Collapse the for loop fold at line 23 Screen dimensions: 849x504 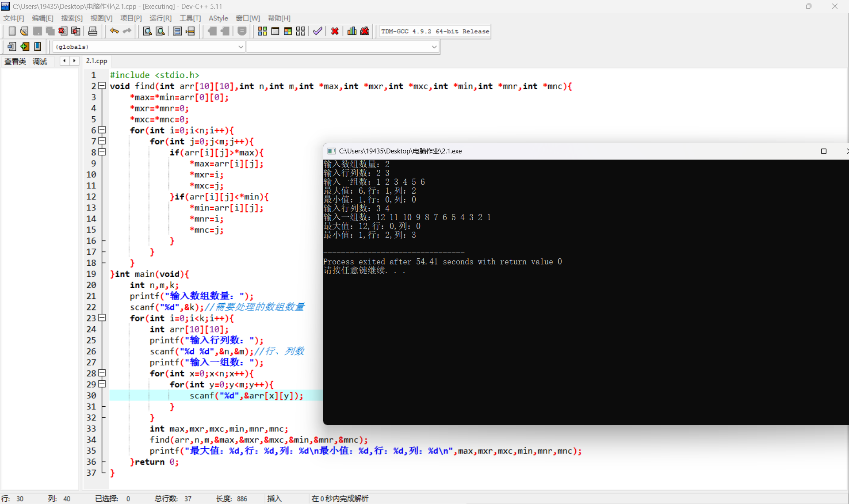102,318
